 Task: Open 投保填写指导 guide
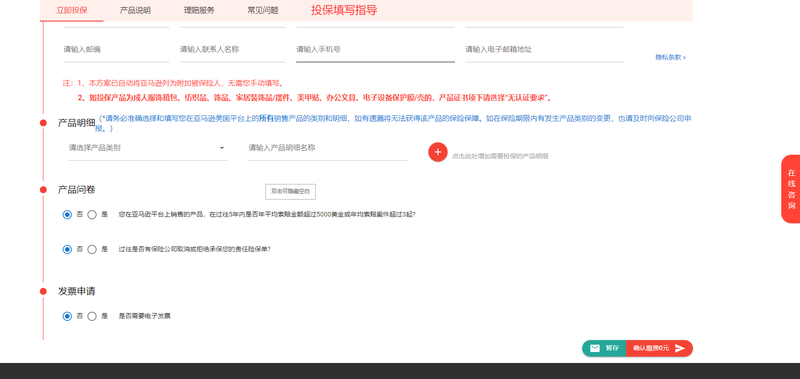pos(344,10)
